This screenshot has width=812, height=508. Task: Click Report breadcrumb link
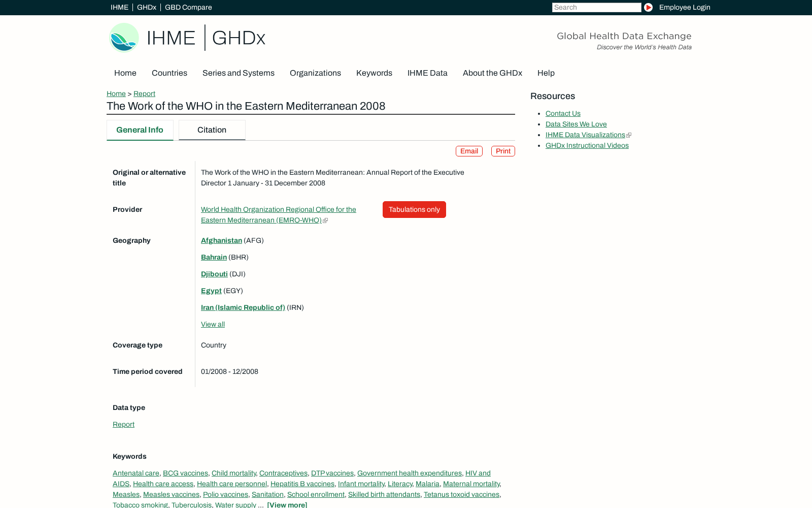tap(144, 93)
